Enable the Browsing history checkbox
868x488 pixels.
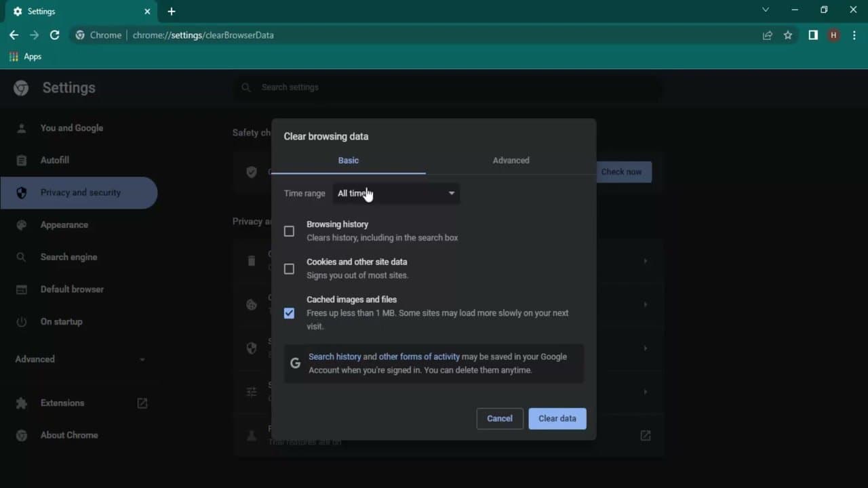tap(290, 231)
